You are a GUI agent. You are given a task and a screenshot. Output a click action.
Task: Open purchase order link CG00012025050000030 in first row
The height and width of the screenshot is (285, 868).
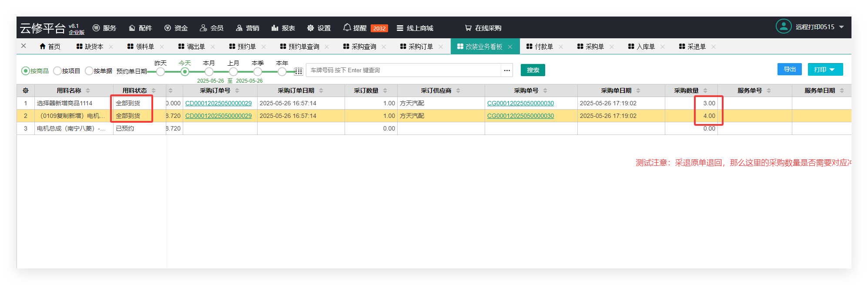[x=520, y=103]
